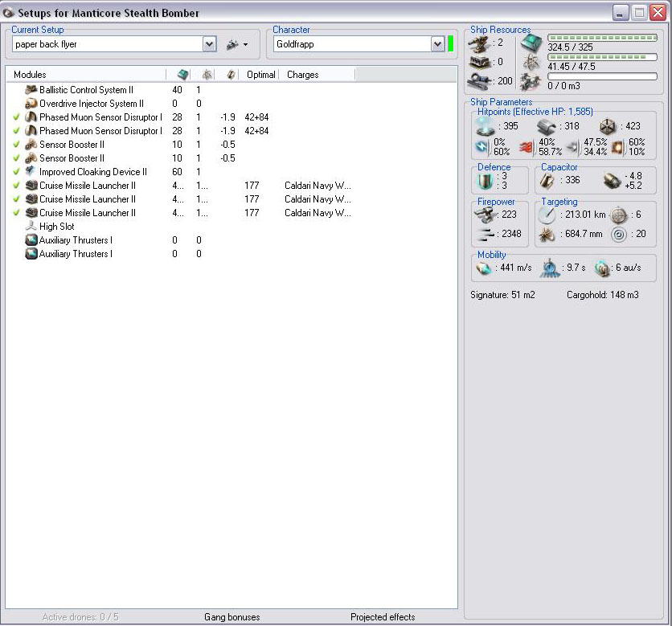The width and height of the screenshot is (672, 626).
Task: Click the volley damage icon showing 2348
Action: (486, 235)
